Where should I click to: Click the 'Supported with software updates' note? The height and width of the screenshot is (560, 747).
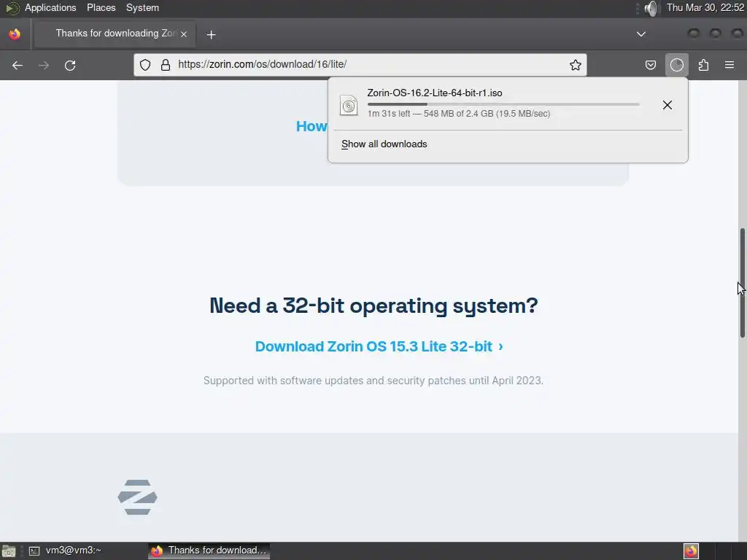click(x=373, y=381)
